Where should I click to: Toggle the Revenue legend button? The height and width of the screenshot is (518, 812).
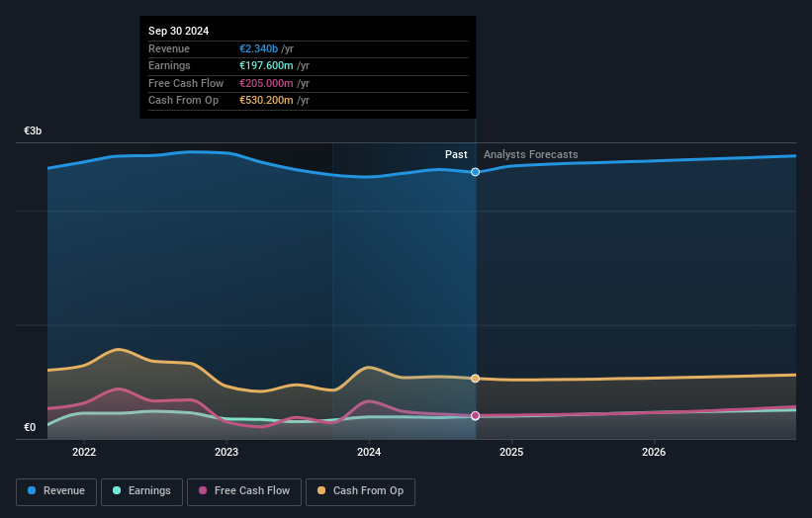click(x=56, y=491)
